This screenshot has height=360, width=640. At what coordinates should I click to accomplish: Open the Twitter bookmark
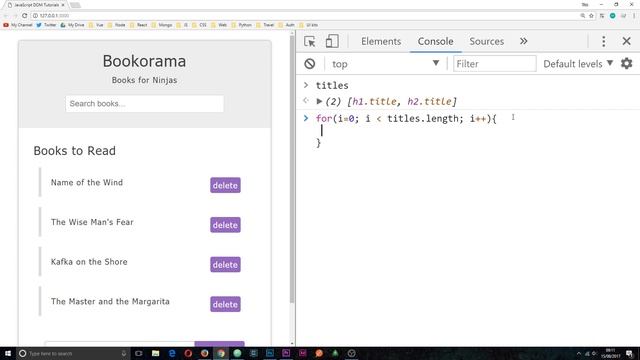[46, 25]
